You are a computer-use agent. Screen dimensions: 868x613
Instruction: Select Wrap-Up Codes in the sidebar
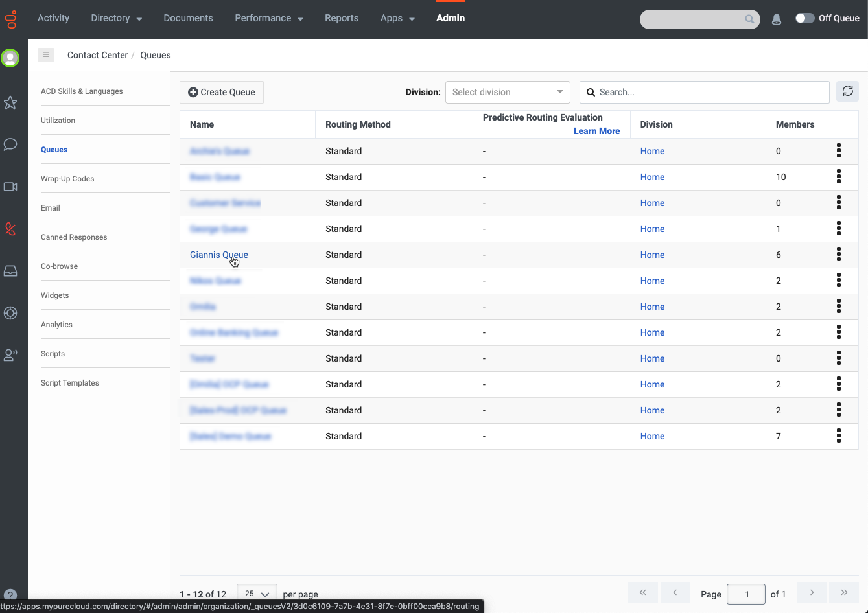click(x=67, y=179)
